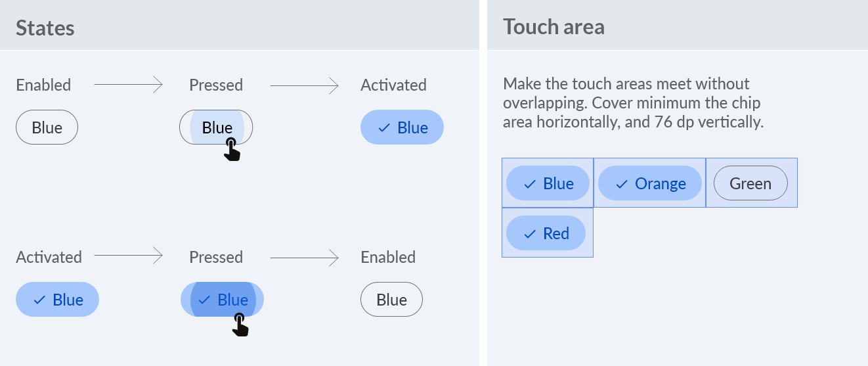The width and height of the screenshot is (868, 366).
Task: Click the outlined Blue chip under the first Enabled label
Action: pyautogui.click(x=47, y=127)
